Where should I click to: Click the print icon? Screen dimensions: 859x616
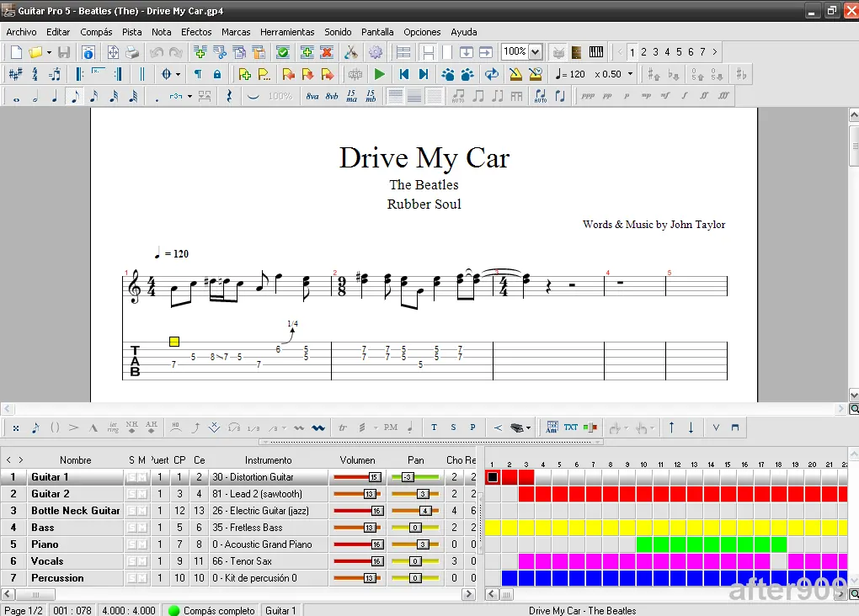[x=132, y=52]
